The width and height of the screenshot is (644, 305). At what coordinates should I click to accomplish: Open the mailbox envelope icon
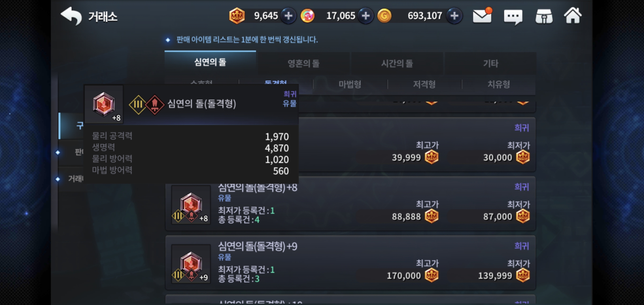(482, 16)
